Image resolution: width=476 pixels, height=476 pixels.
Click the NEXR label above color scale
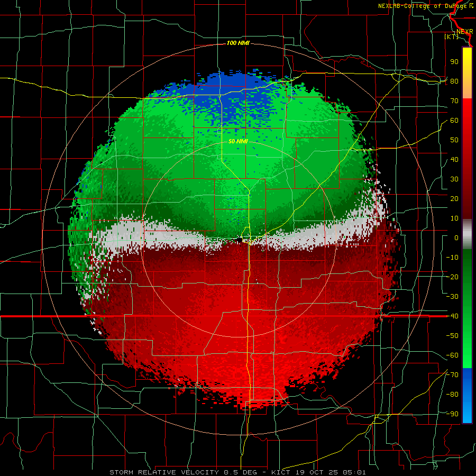(464, 32)
